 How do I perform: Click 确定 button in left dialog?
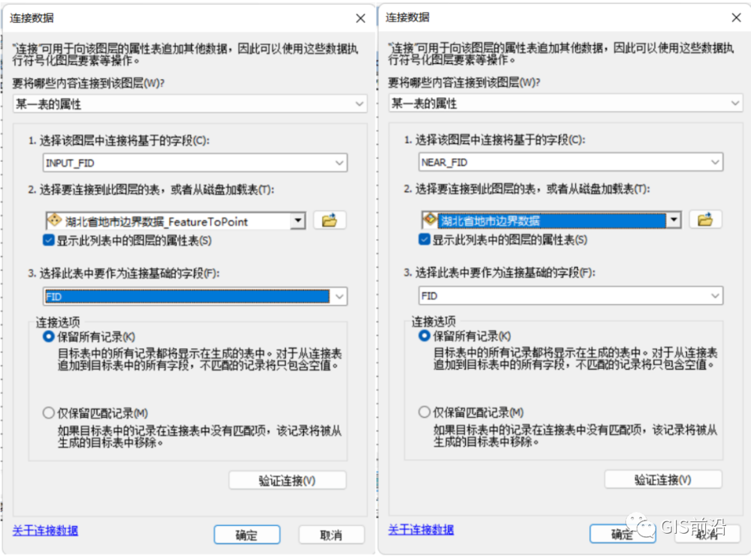(247, 534)
